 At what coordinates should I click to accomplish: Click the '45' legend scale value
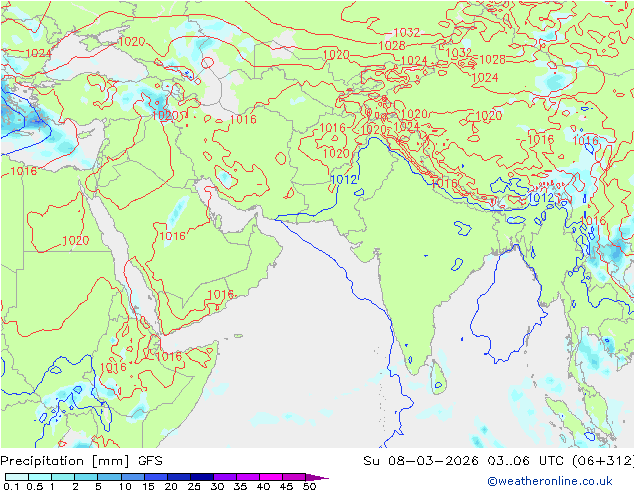click(286, 486)
